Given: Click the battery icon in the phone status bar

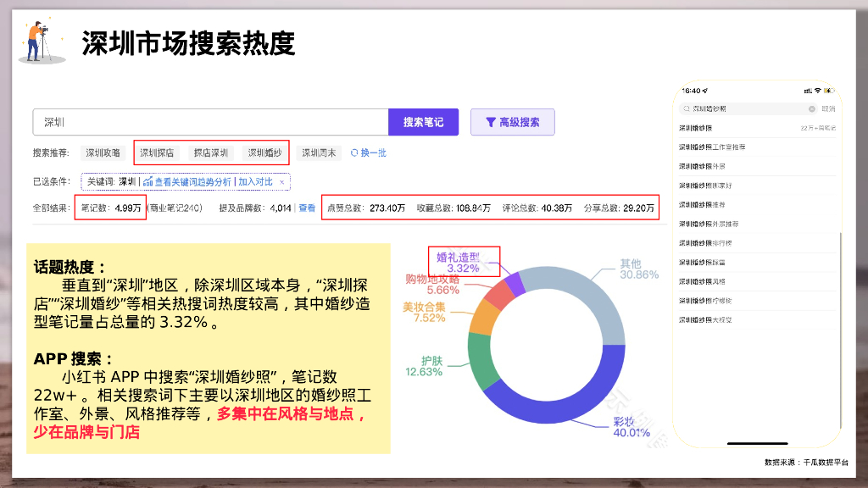Looking at the screenshot, I should [x=830, y=90].
